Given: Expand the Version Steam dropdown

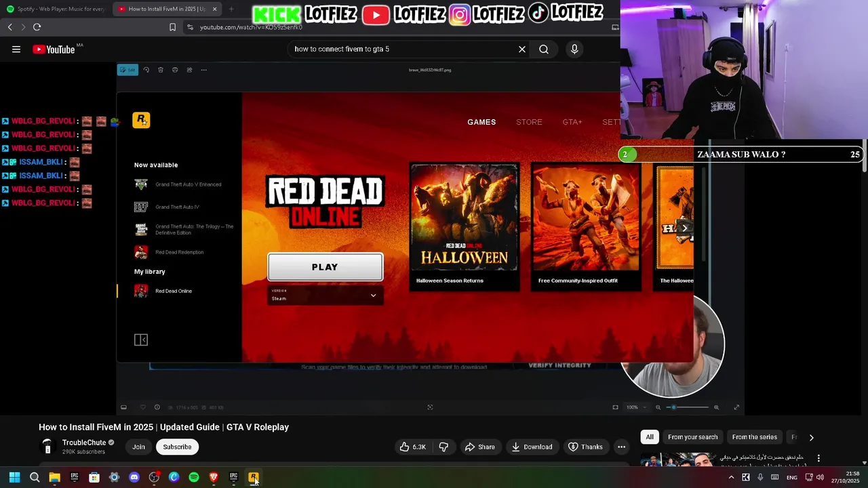Looking at the screenshot, I should pos(325,296).
